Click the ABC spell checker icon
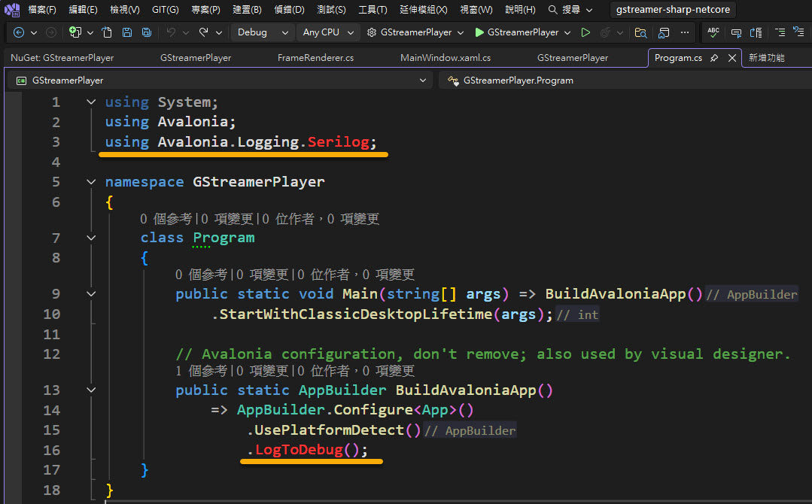812x504 pixels. coord(713,32)
